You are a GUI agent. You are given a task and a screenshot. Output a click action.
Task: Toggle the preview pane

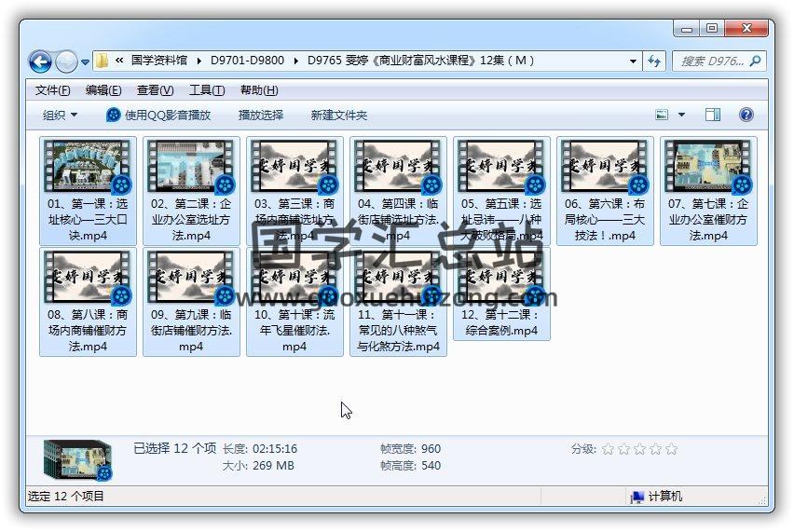click(713, 115)
